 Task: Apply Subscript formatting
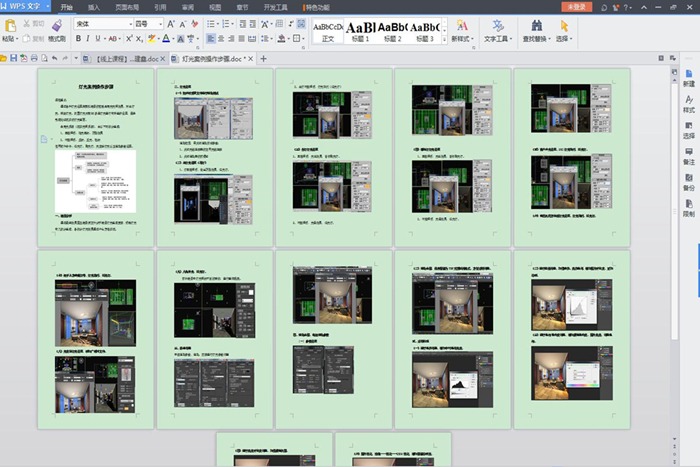[x=140, y=39]
